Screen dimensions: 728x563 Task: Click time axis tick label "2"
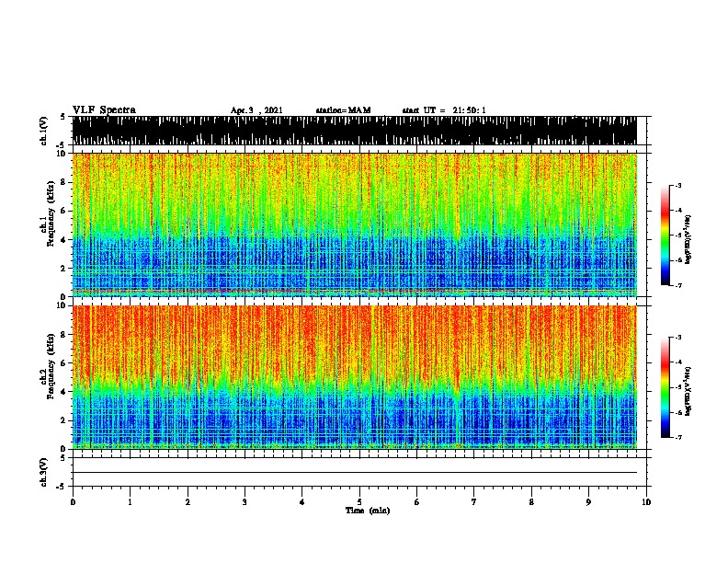(x=188, y=502)
